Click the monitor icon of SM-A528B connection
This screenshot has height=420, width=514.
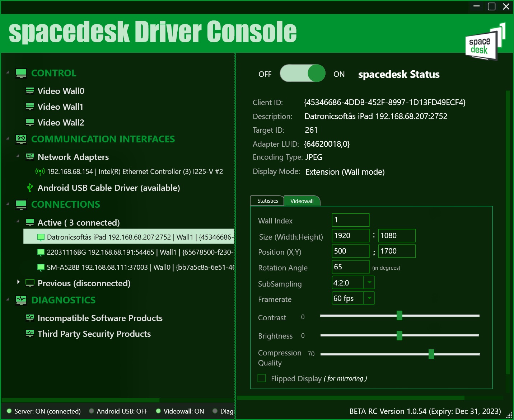[41, 267]
